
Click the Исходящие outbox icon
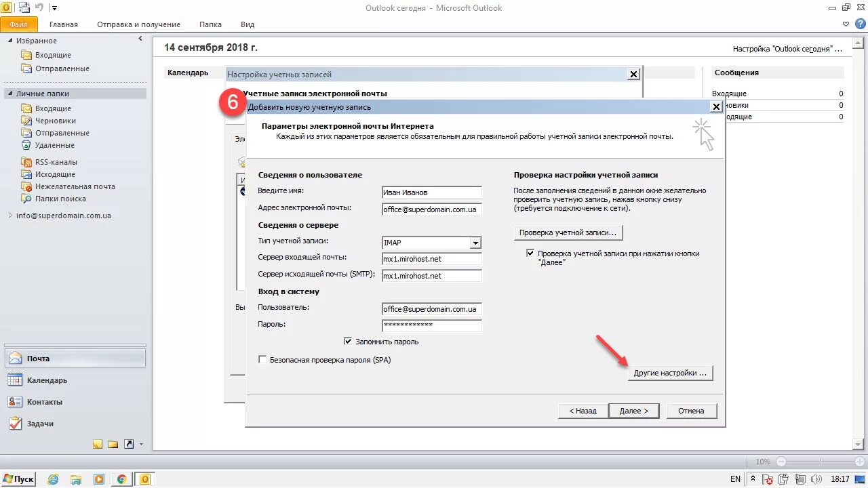point(26,174)
